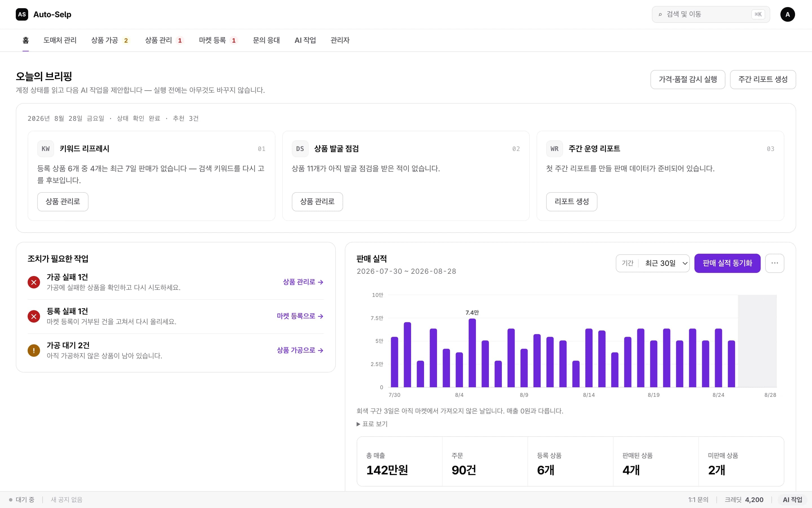Click 상품 관리로 in 키워드 리프레시 card
The width and height of the screenshot is (812, 508).
[63, 202]
